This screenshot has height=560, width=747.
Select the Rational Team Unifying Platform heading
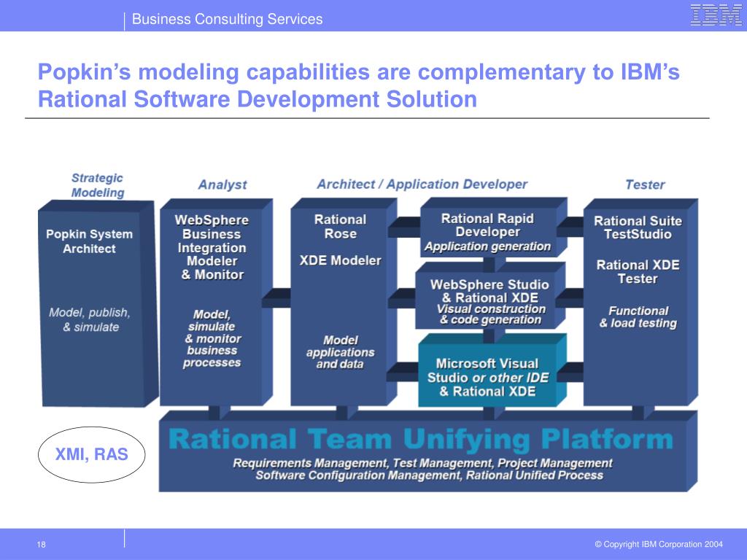click(x=421, y=439)
